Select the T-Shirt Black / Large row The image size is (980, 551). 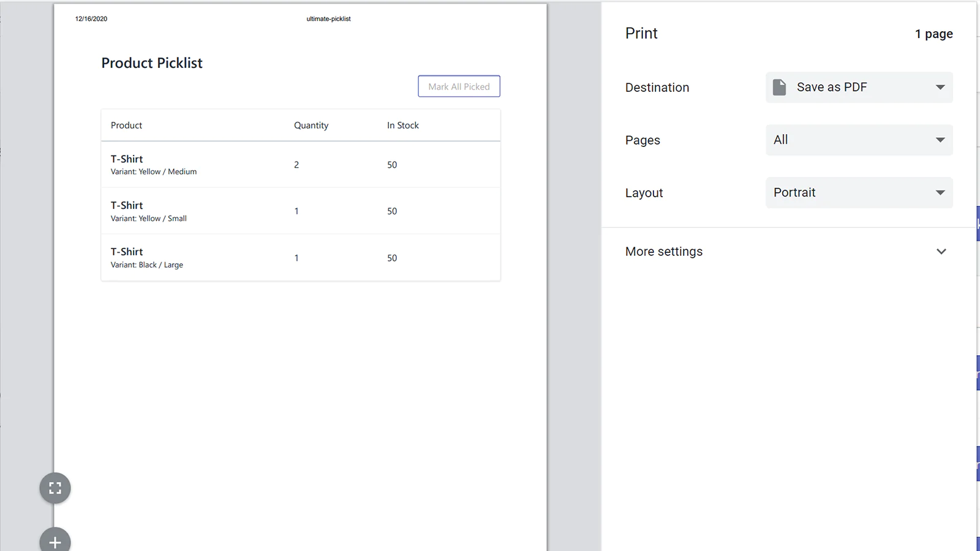coord(300,258)
